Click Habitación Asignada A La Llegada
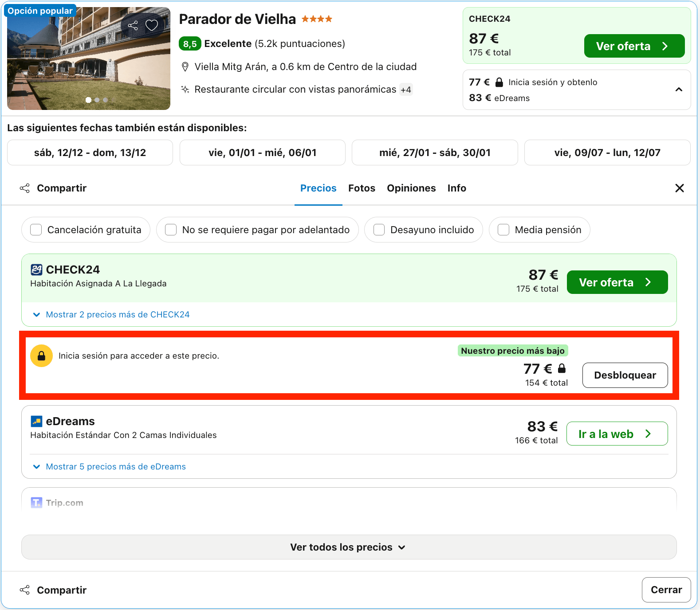Viewport: 700px width, 610px height. point(98,284)
